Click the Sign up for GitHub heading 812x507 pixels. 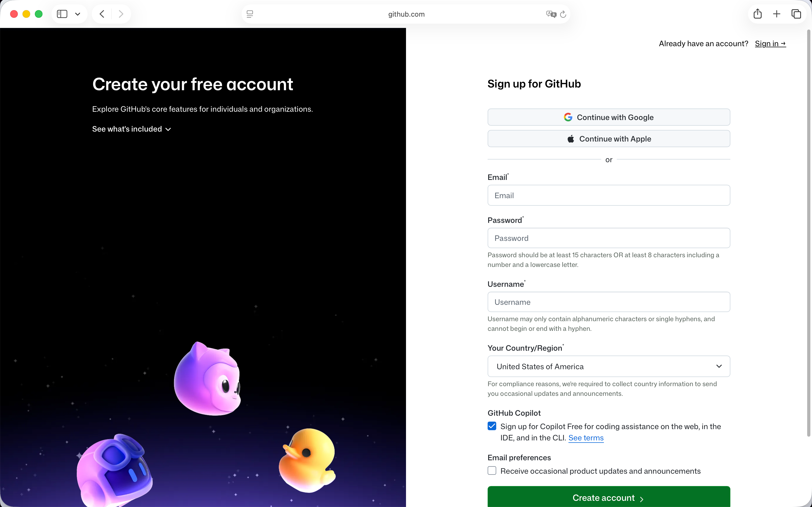[534, 84]
